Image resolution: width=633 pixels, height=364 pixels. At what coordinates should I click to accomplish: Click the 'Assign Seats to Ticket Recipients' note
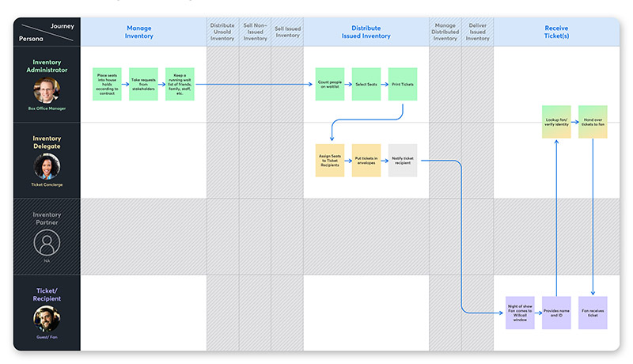tap(330, 159)
